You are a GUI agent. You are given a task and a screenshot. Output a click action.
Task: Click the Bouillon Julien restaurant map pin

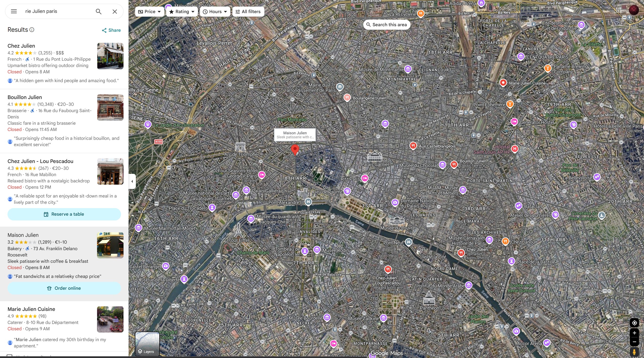click(x=454, y=165)
